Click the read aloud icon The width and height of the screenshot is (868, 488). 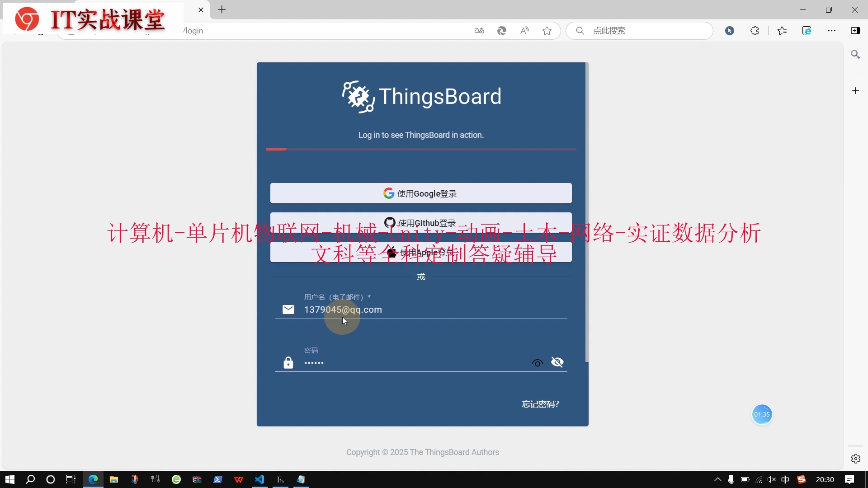(524, 31)
